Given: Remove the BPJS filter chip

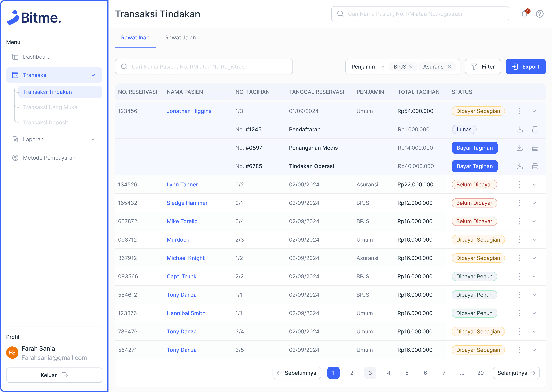Looking at the screenshot, I should (x=411, y=67).
